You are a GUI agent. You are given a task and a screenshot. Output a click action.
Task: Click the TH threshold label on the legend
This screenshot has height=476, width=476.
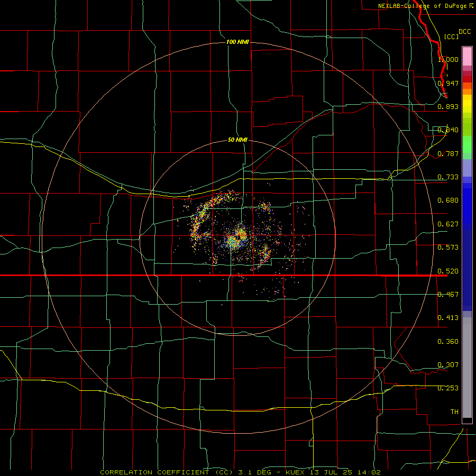(454, 412)
